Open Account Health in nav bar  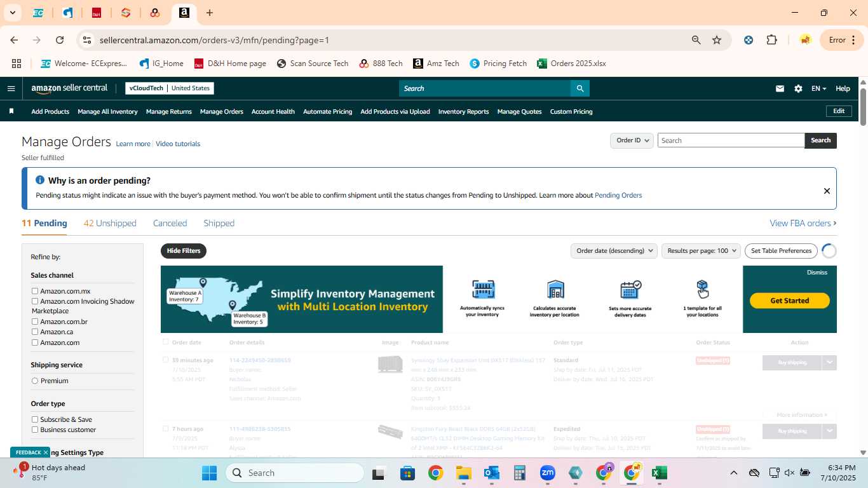tap(273, 111)
